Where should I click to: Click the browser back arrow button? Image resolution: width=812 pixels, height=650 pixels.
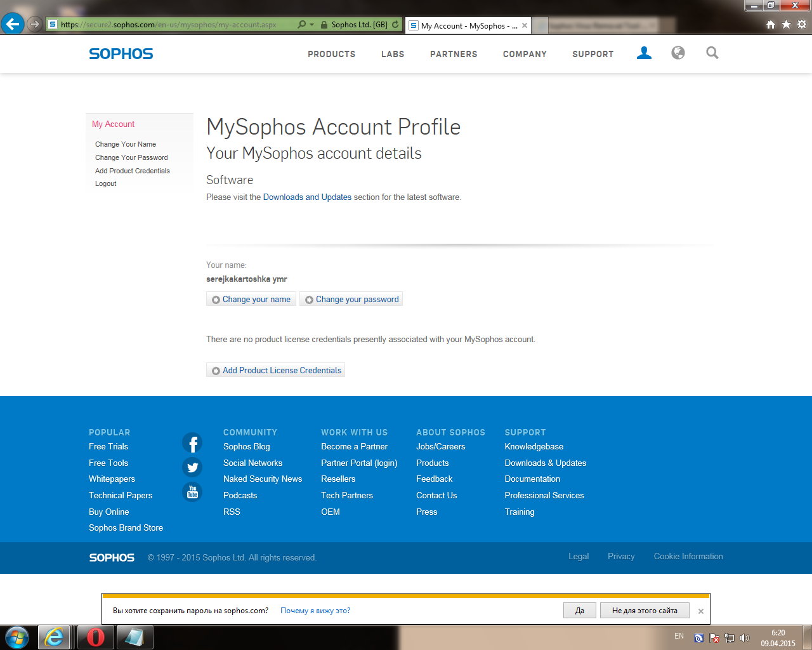click(x=13, y=24)
